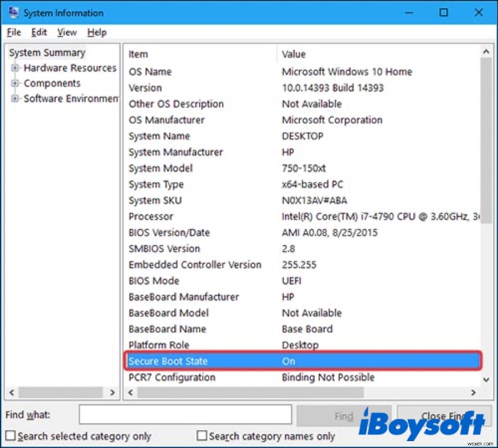Click the Find button
Image resolution: width=498 pixels, height=448 pixels.
pyautogui.click(x=344, y=416)
